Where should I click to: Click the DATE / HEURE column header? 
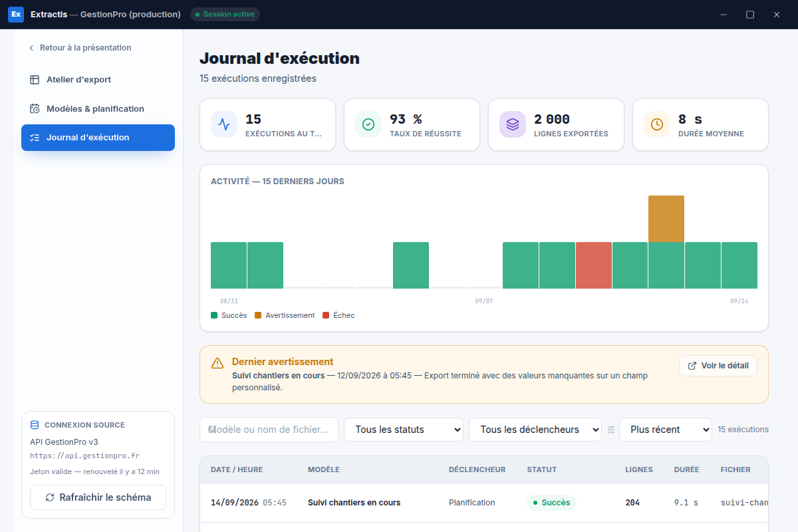click(x=237, y=469)
